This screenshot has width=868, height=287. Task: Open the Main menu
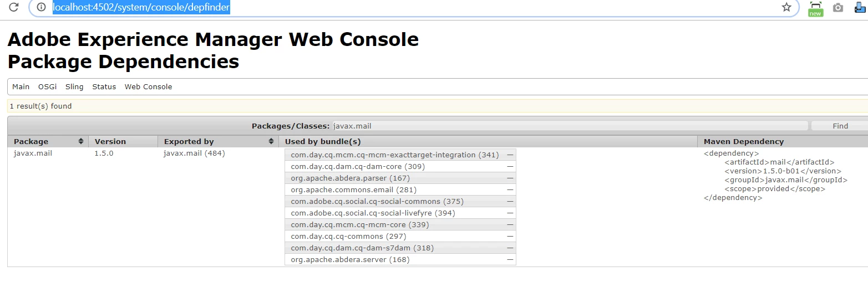(x=21, y=86)
